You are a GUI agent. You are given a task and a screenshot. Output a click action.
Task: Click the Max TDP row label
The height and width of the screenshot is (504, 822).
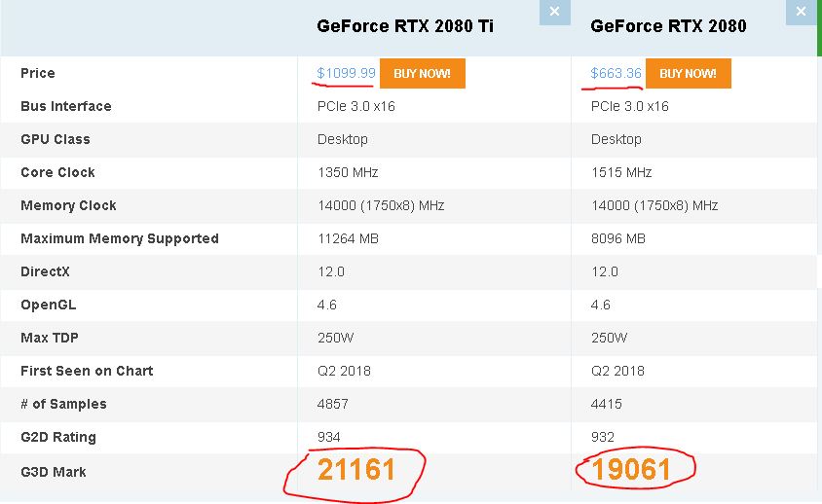pos(50,338)
